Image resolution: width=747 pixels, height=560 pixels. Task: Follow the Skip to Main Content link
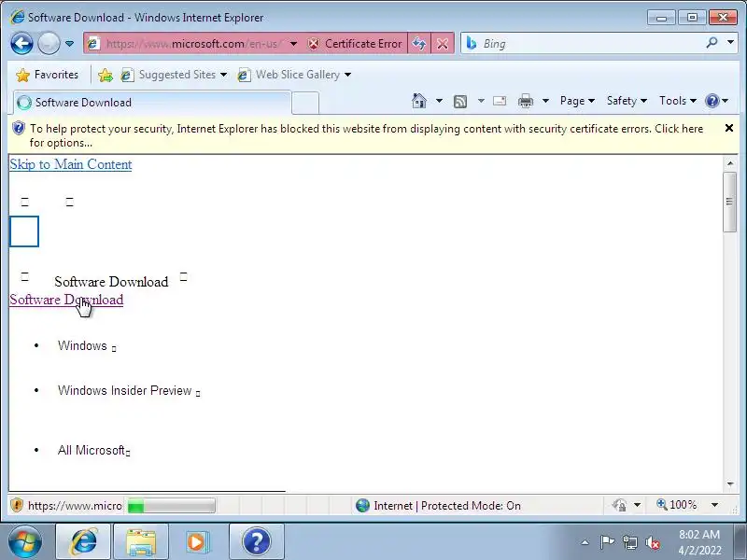(x=71, y=164)
